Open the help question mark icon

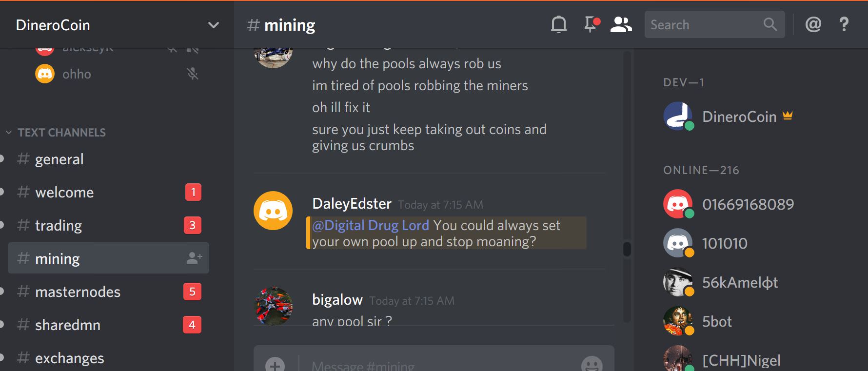[x=844, y=24]
